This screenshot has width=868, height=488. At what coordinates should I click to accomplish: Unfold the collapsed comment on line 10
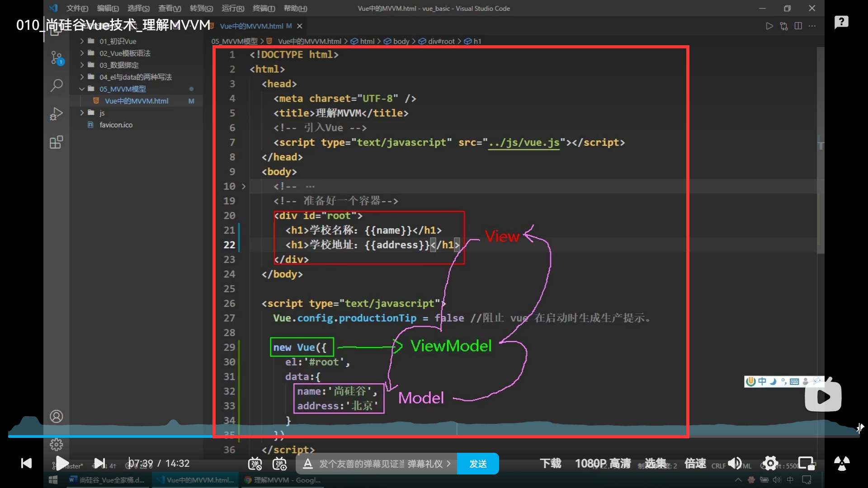pyautogui.click(x=244, y=186)
